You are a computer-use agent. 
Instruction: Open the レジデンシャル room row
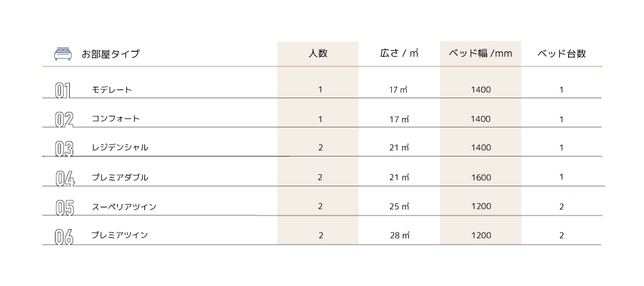pos(119,148)
